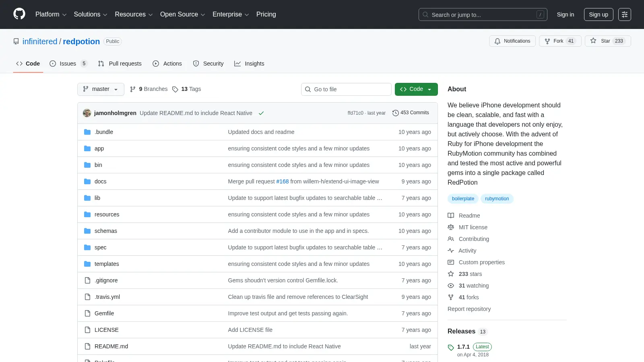
Task: Click the tags label icon
Action: pyautogui.click(x=175, y=89)
